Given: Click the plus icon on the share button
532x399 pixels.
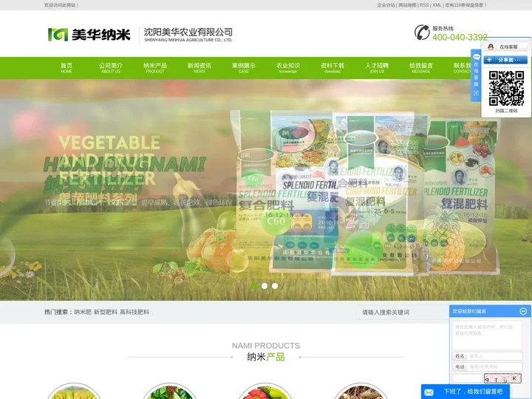Looking at the screenshot, I should (489, 60).
